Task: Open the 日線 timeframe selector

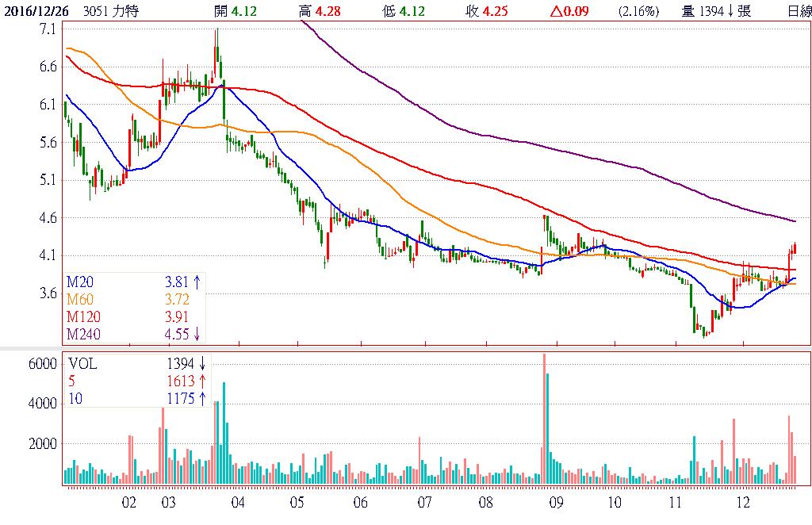Action: click(x=799, y=12)
